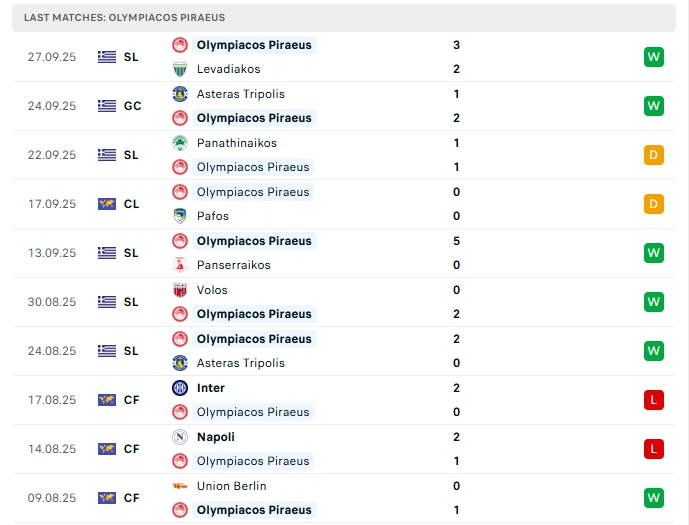Click the red L badge for 14.08.25
Image resolution: width=689 pixels, height=525 pixels.
coord(654,449)
